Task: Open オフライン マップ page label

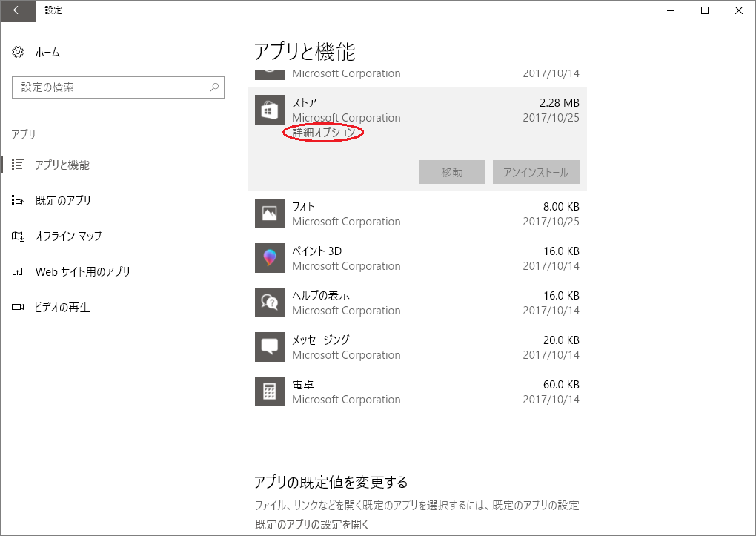Action: tap(68, 236)
